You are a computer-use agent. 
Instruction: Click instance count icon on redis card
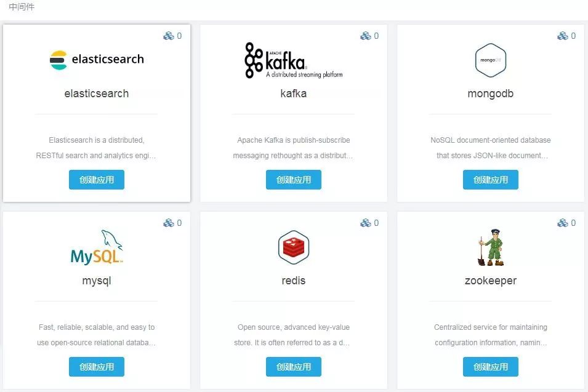pos(365,223)
